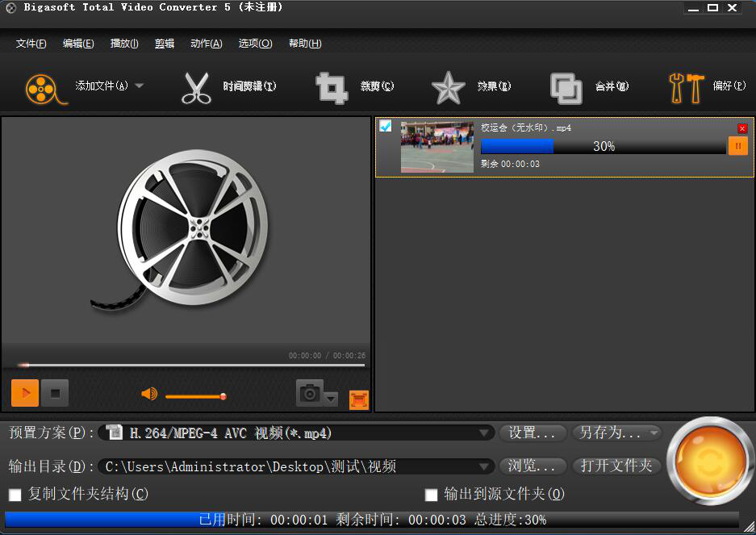Open the Effect star icon
Screen dimensions: 756x535
point(448,87)
